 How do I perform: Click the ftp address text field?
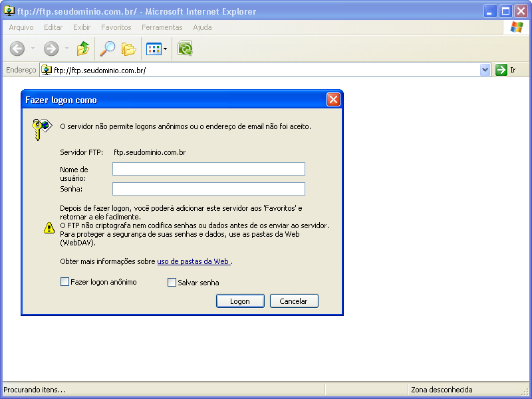(x=265, y=70)
